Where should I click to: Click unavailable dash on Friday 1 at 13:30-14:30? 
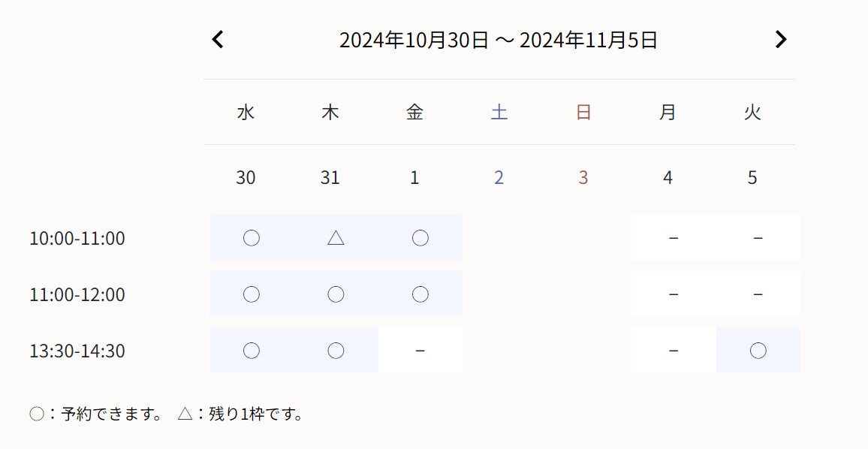pos(420,351)
